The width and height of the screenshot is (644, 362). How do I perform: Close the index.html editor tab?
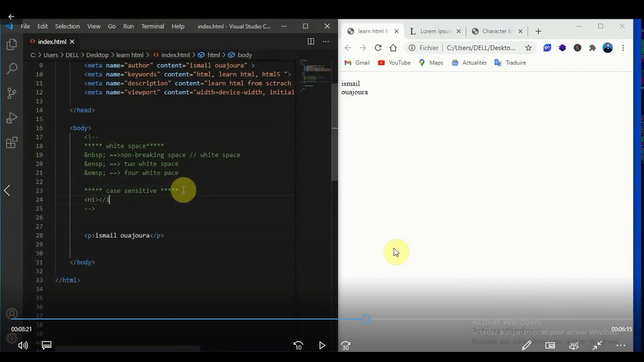pos(72,42)
